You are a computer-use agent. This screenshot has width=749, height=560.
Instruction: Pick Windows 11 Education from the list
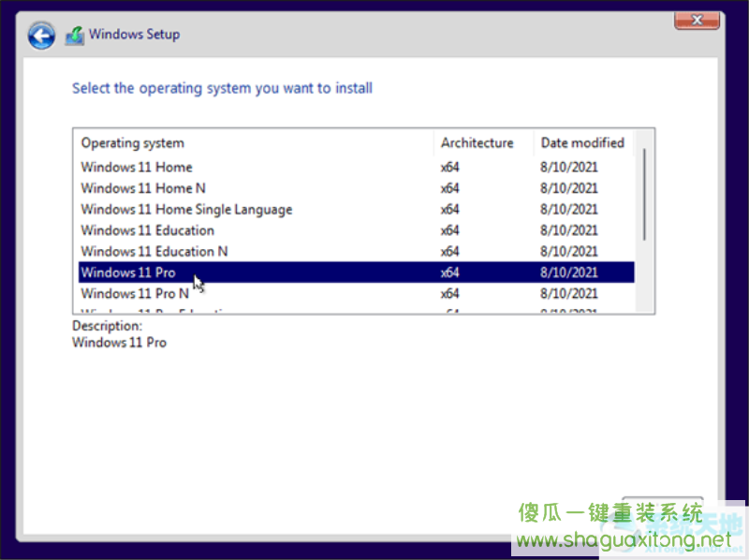(x=357, y=230)
